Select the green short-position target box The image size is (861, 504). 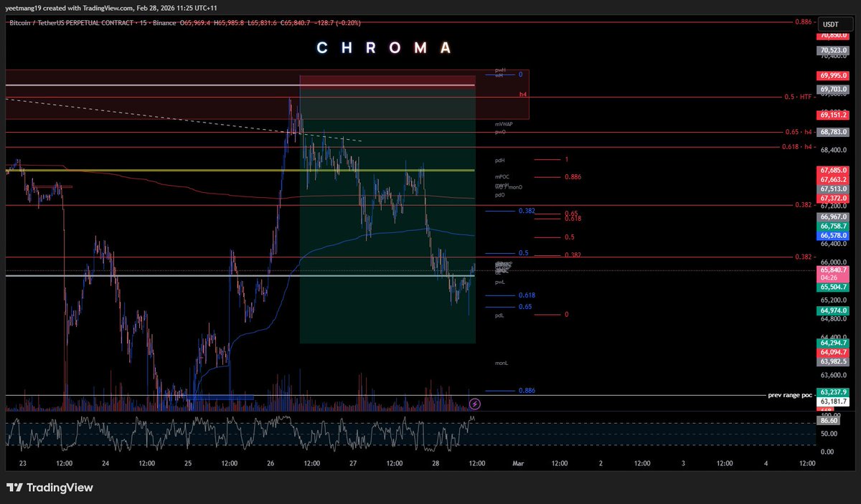[x=387, y=215]
